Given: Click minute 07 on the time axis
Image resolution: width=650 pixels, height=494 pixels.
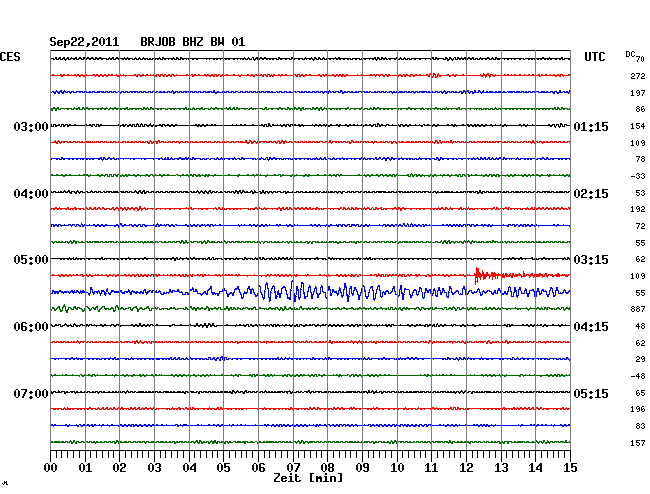Looking at the screenshot, I should pos(293,468).
